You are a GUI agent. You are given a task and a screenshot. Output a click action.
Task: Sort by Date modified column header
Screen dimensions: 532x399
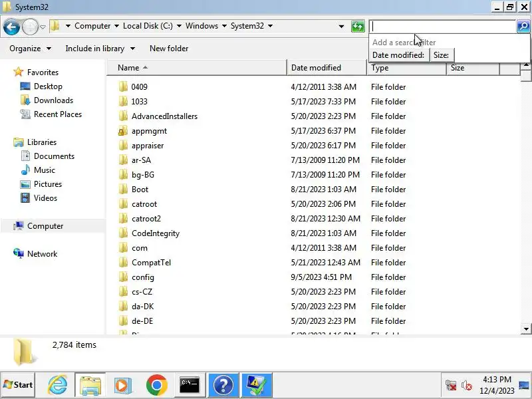pyautogui.click(x=327, y=68)
